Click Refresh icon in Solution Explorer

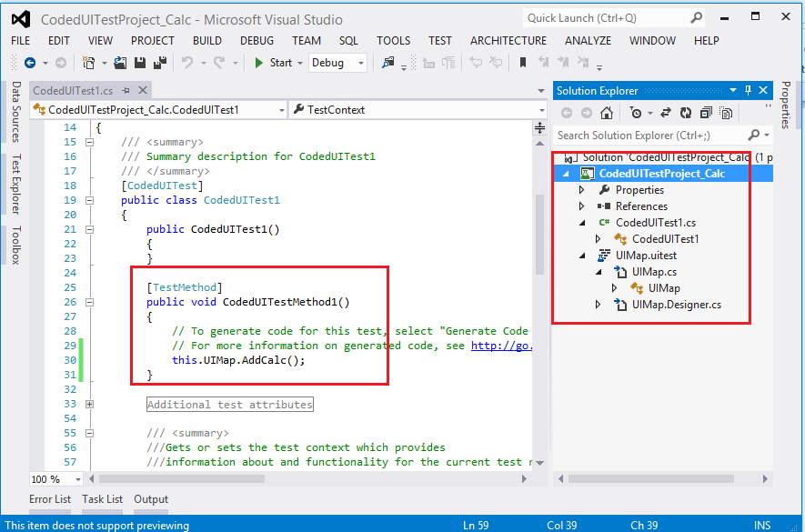click(685, 113)
